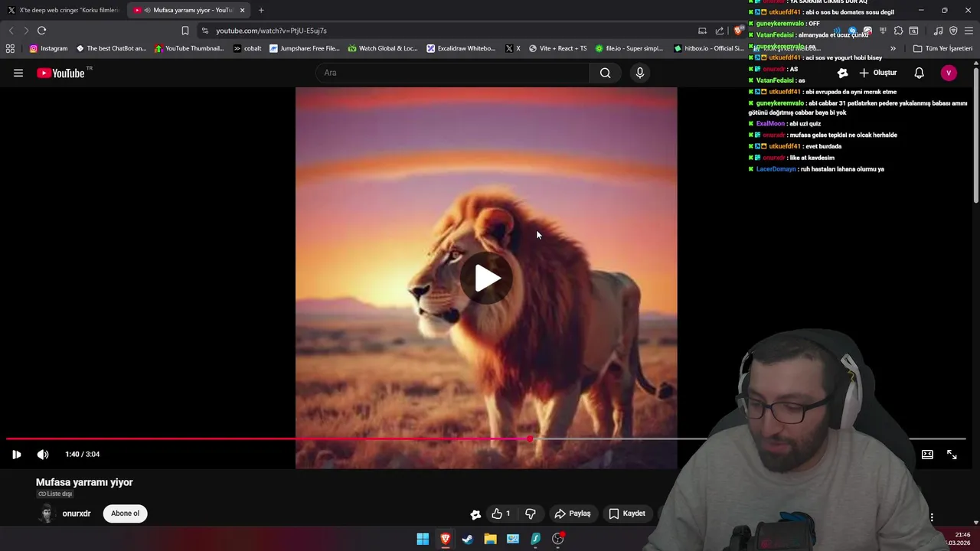Open the account avatar menu labeled V

pos(949,73)
